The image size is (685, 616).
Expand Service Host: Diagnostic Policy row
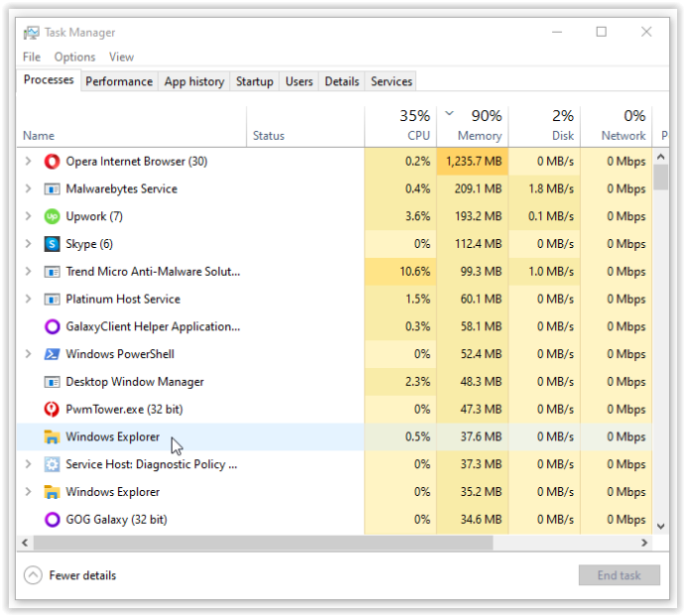[x=29, y=464]
